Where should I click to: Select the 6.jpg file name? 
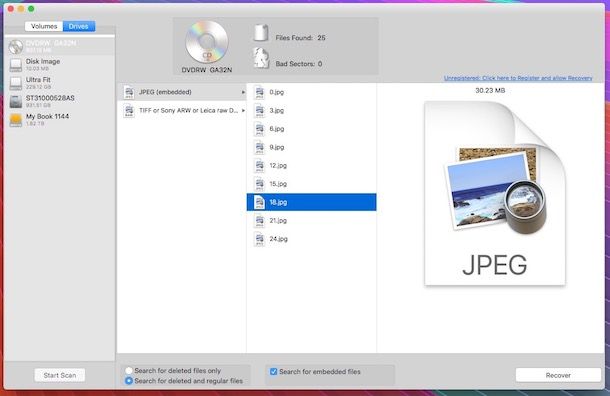(277, 129)
